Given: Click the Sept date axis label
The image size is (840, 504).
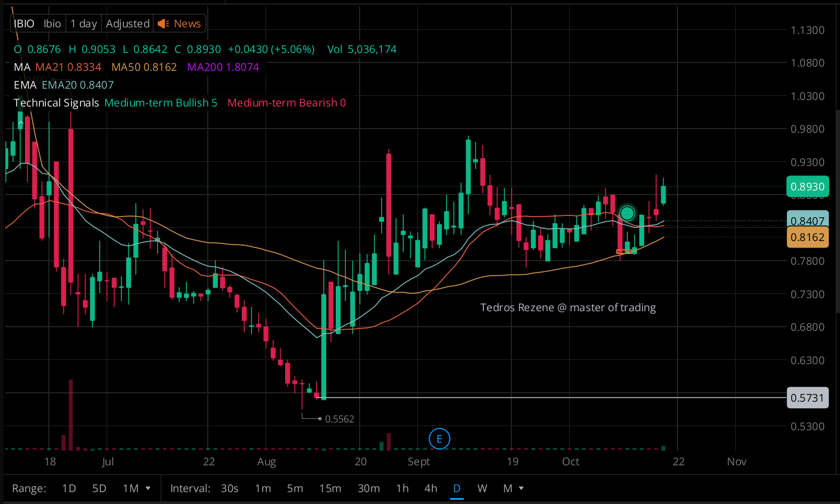Looking at the screenshot, I should (419, 462).
